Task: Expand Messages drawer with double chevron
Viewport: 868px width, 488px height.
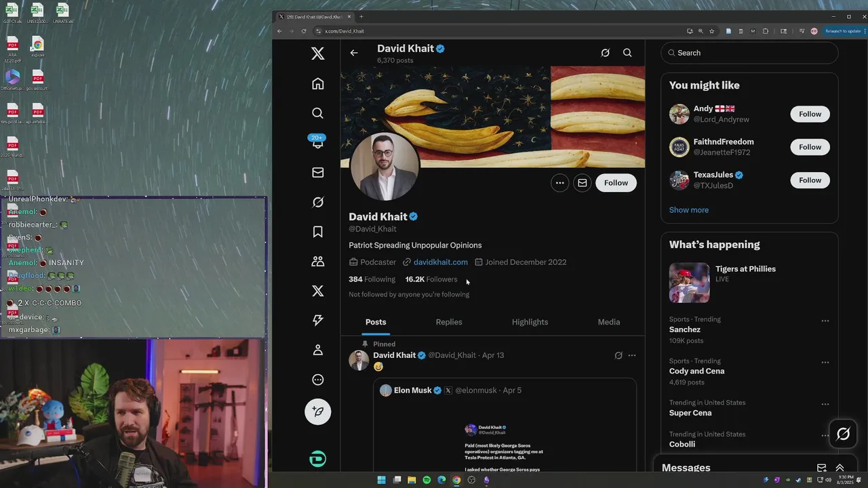Action: coord(840,468)
